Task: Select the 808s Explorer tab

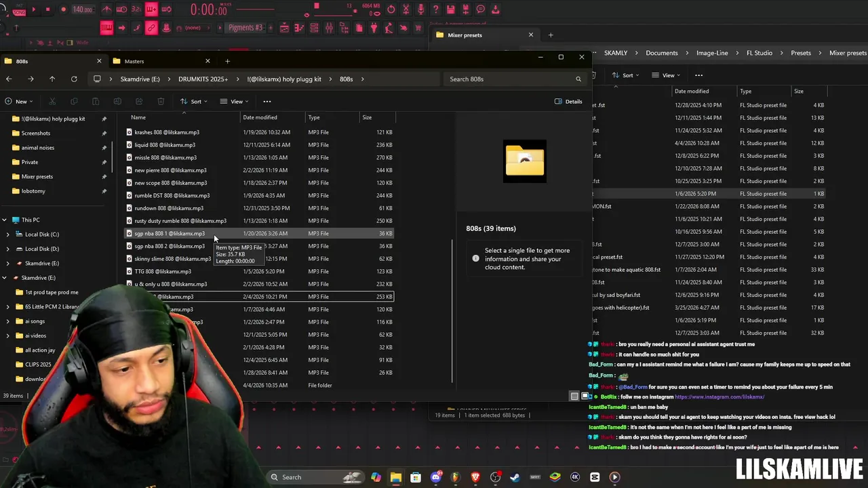Action: 53,61
